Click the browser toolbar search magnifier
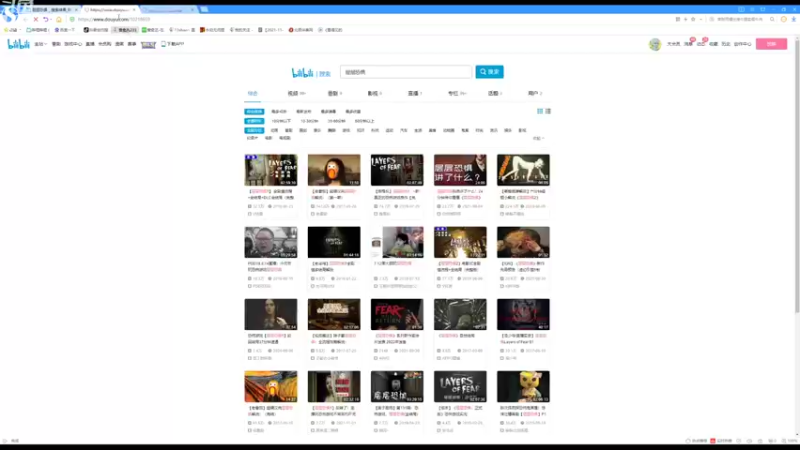Screen dimensions: 800x450 (x=772, y=19)
